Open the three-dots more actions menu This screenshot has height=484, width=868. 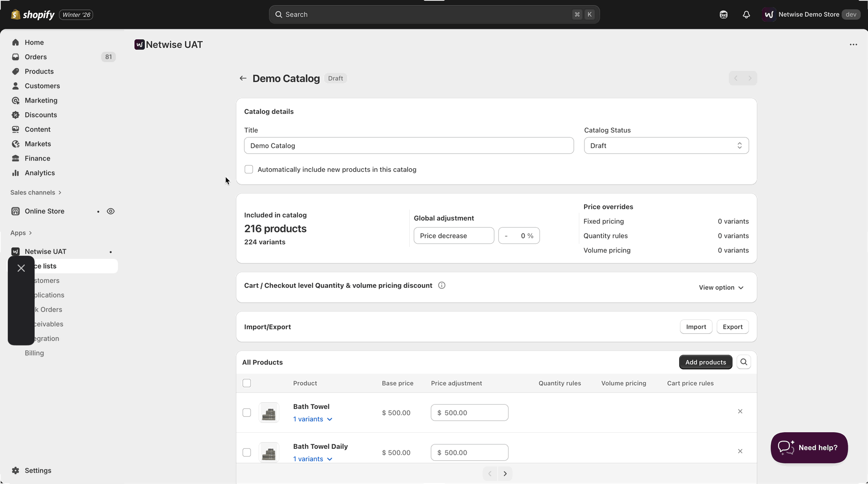click(x=853, y=45)
